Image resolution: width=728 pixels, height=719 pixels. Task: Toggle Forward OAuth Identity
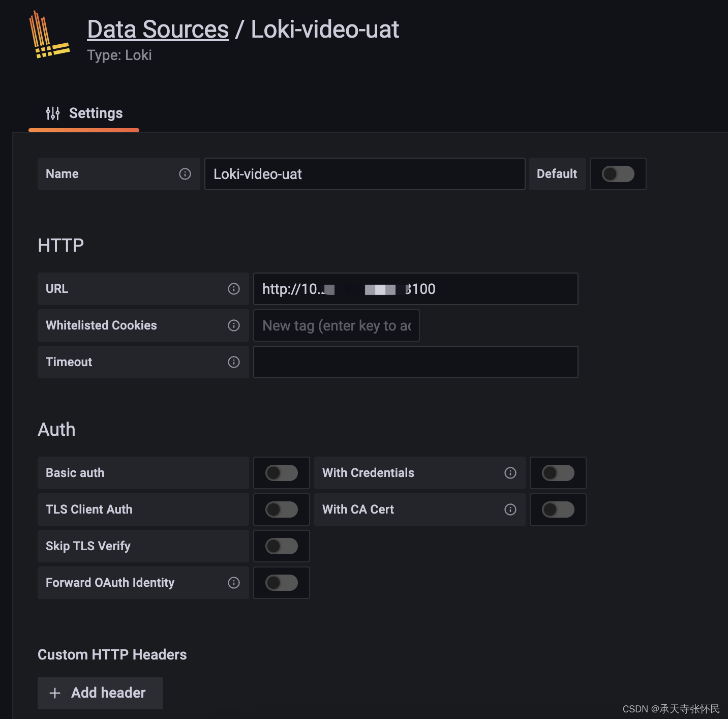tap(281, 583)
